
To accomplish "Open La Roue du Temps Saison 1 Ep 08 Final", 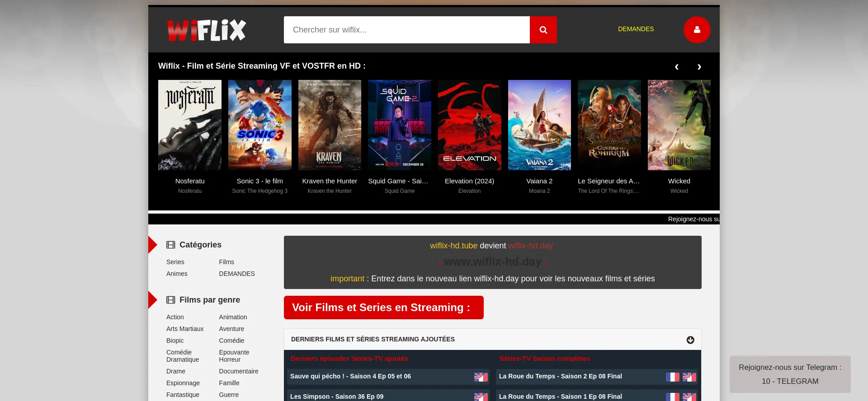I will click(x=561, y=396).
